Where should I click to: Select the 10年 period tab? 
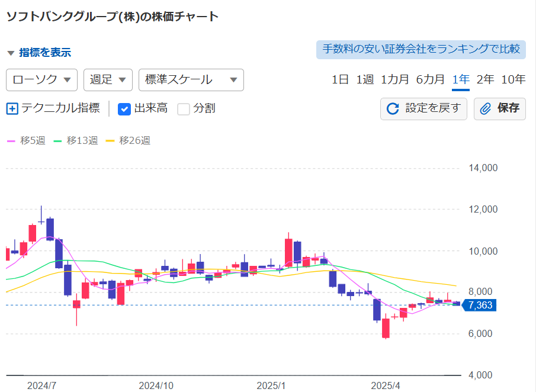point(513,79)
